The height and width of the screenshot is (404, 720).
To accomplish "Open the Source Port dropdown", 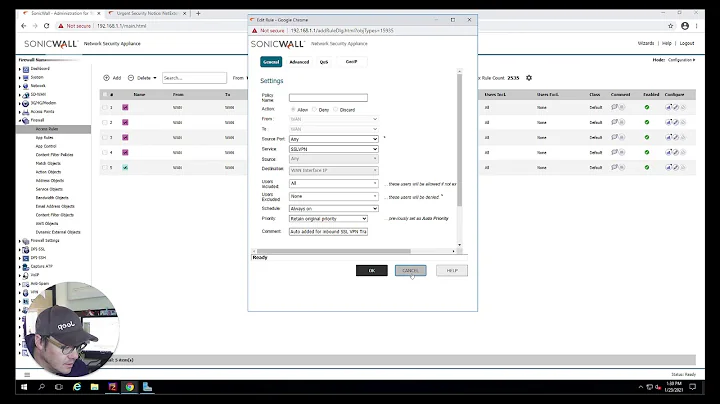I will click(x=334, y=139).
